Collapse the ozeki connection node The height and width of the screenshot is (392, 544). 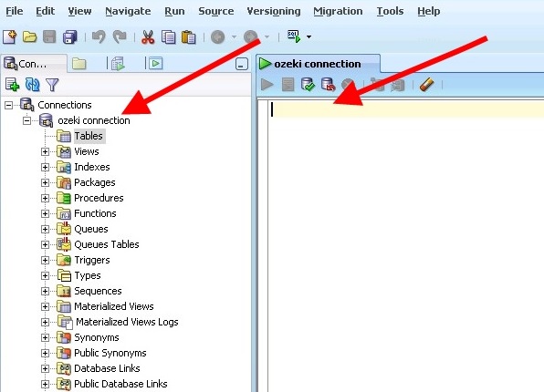(26, 120)
